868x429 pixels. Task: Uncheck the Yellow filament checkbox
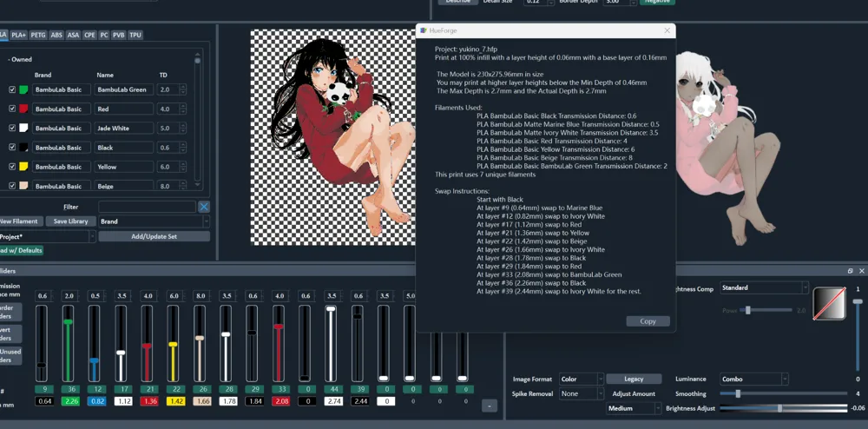click(x=12, y=167)
